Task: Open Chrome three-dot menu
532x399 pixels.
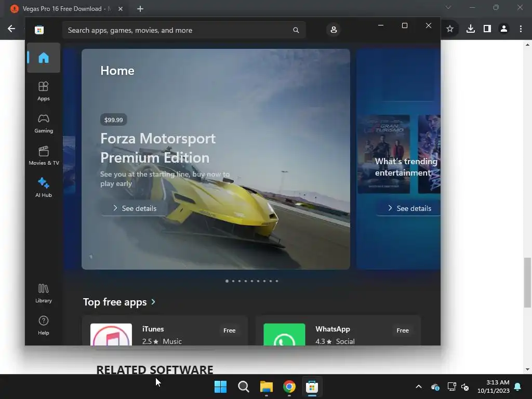Action: tap(521, 29)
